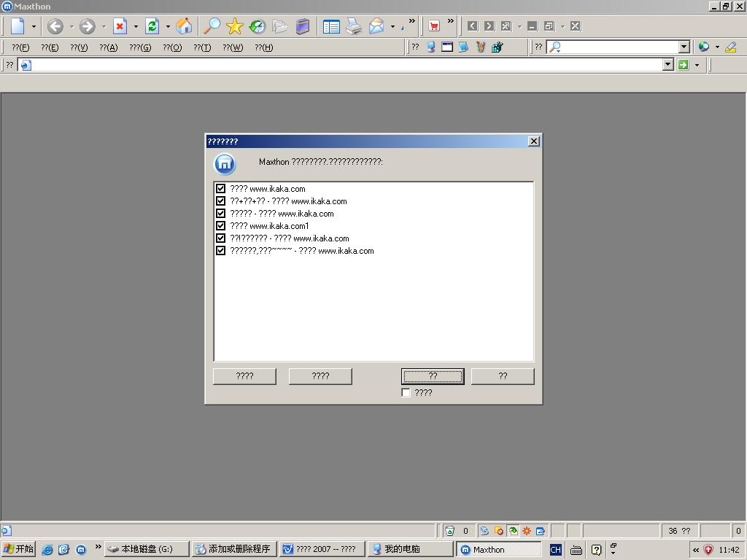Click the Refresh green arrows icon
747x560 pixels.
click(x=152, y=26)
